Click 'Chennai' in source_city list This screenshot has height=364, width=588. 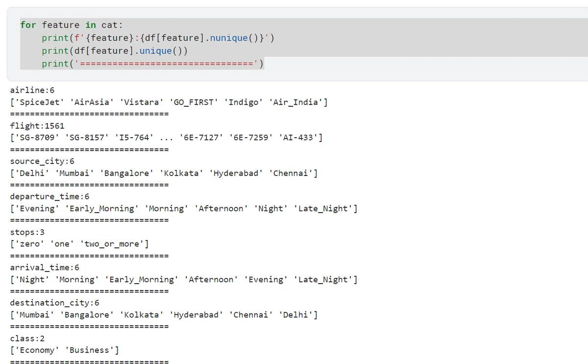(x=291, y=173)
